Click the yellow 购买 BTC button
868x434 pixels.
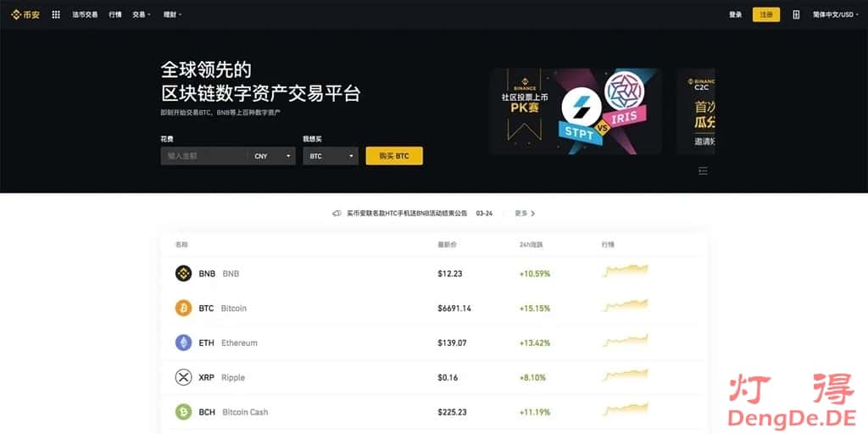click(x=394, y=156)
